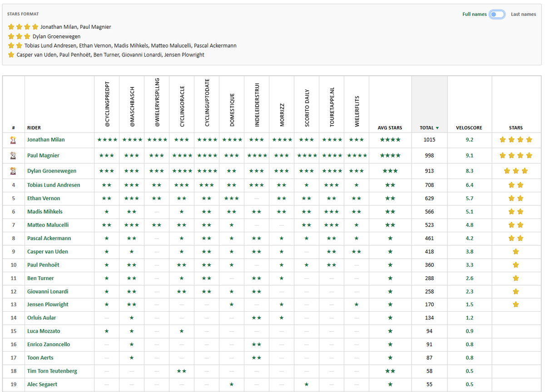545x392 pixels.
Task: Select the Last names label
Action: (x=523, y=15)
